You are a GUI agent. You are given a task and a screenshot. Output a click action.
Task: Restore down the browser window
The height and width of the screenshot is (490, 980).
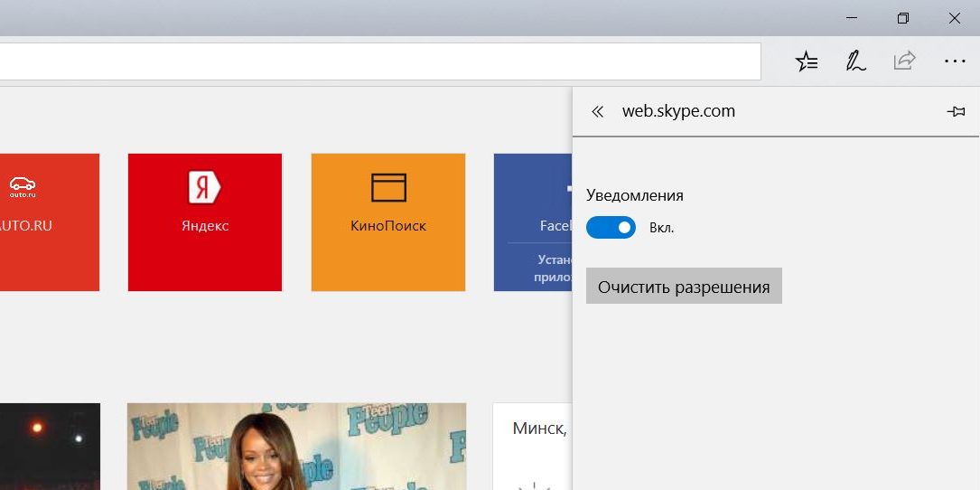click(902, 18)
